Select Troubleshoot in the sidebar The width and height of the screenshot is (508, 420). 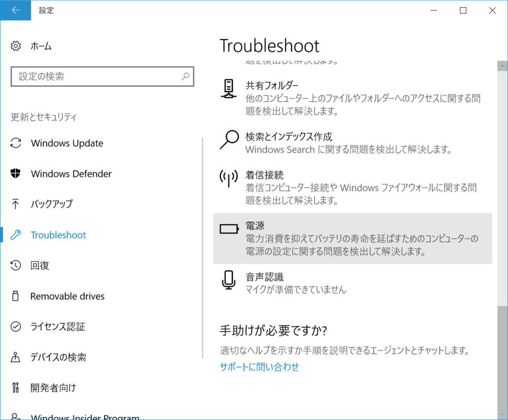point(59,235)
